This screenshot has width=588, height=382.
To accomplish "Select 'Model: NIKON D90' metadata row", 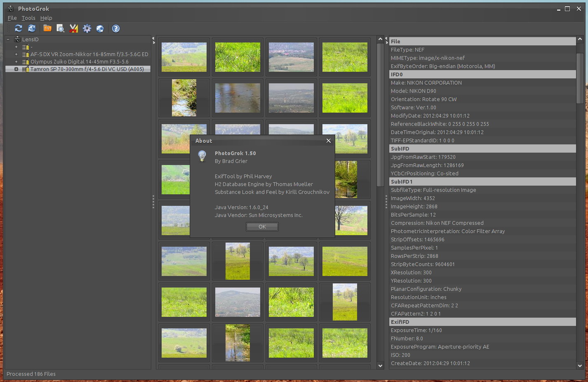I will (x=482, y=91).
